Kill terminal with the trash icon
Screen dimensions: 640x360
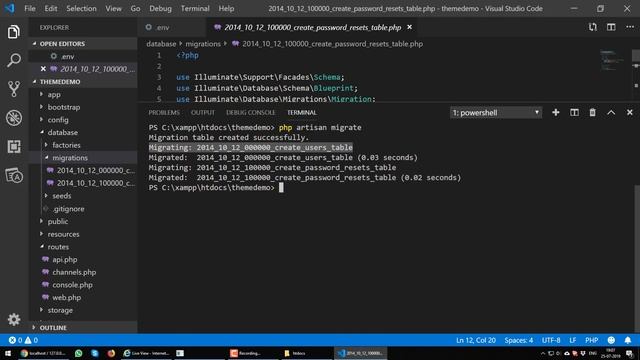tap(593, 112)
